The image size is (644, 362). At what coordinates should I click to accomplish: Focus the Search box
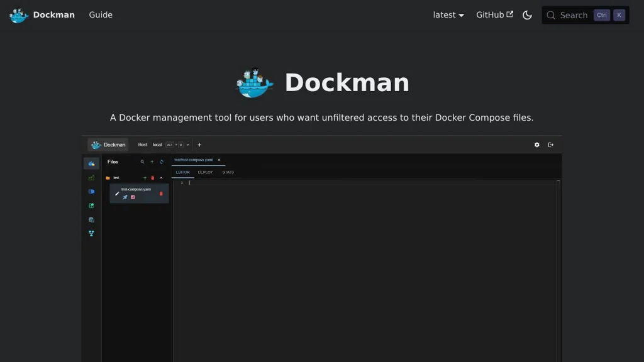[x=586, y=15]
